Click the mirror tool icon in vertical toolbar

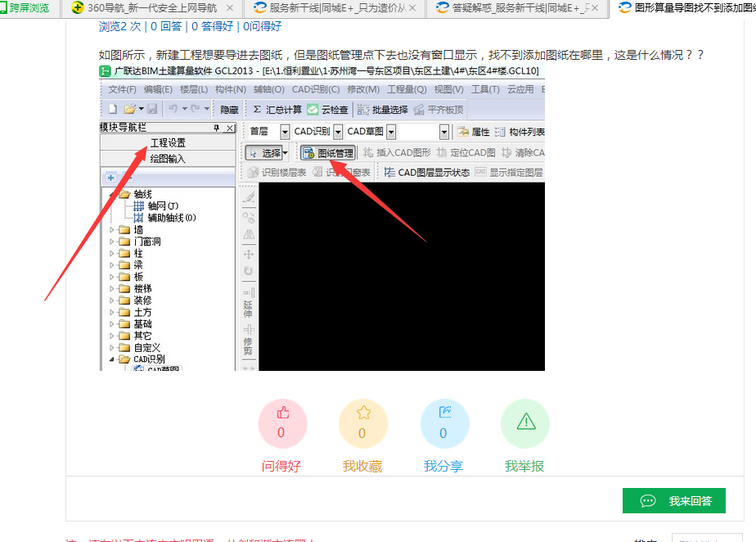click(x=248, y=234)
